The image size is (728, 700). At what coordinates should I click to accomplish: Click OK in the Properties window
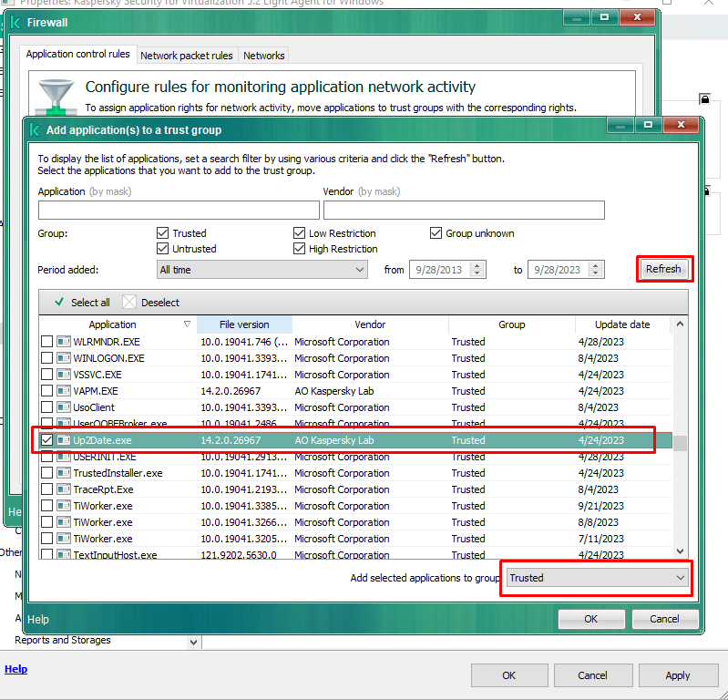coord(508,675)
